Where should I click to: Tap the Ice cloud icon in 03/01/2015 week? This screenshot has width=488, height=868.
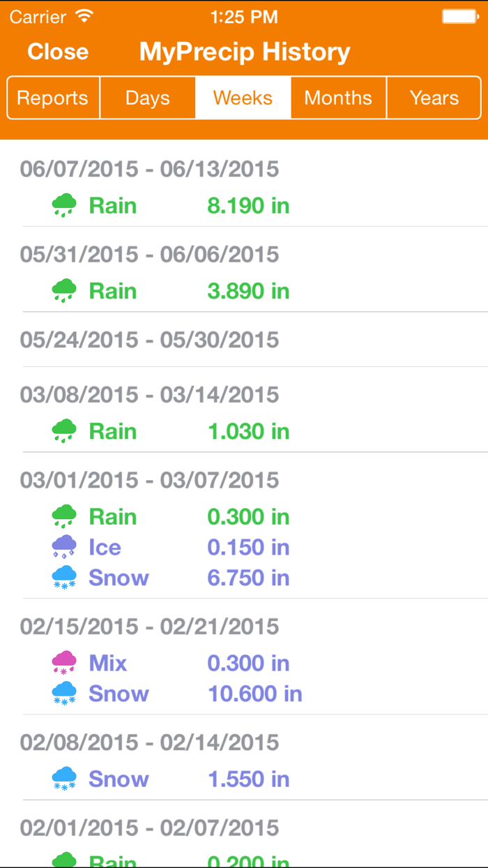click(63, 547)
